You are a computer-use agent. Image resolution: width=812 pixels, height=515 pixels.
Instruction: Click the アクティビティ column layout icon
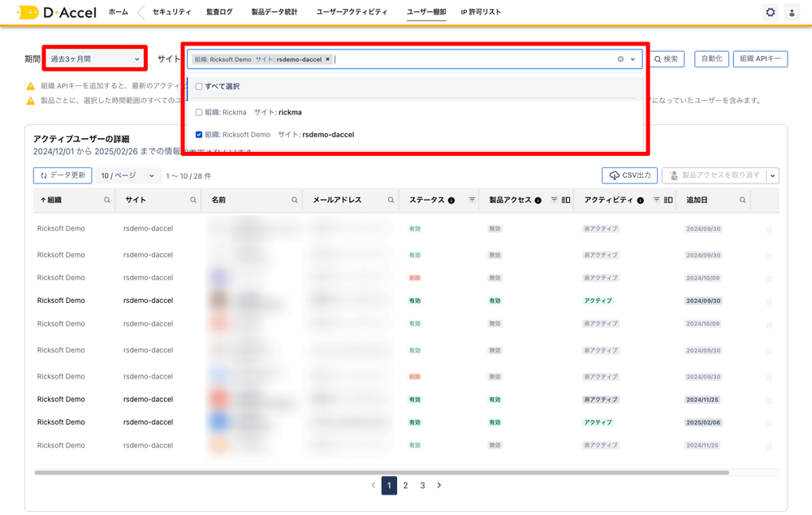(x=668, y=200)
